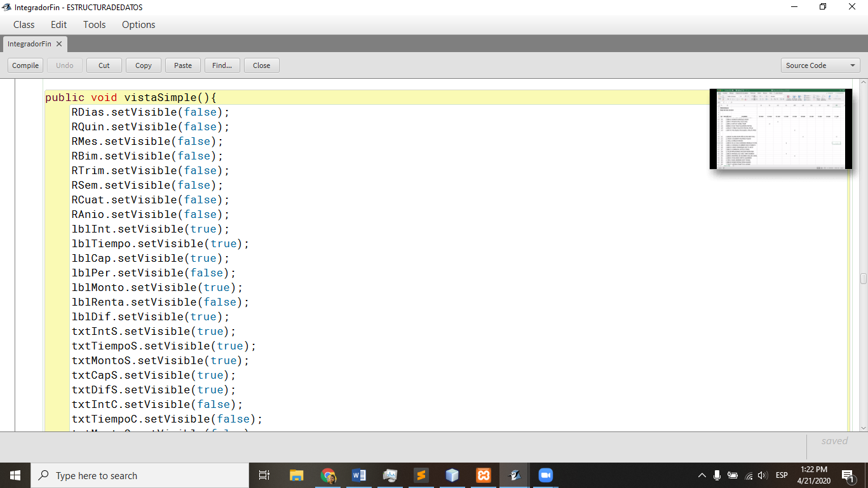Viewport: 868px width, 488px height.
Task: Click the taskbar search box
Action: [140, 475]
